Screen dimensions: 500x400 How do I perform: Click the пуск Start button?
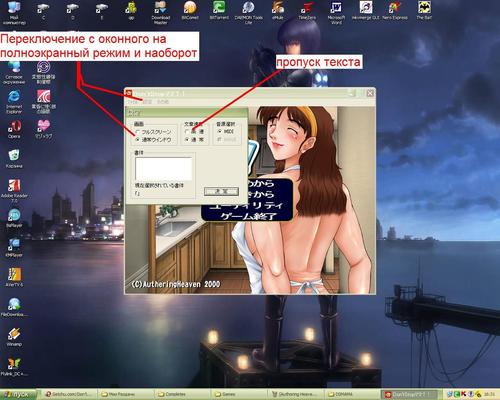pyautogui.click(x=18, y=395)
